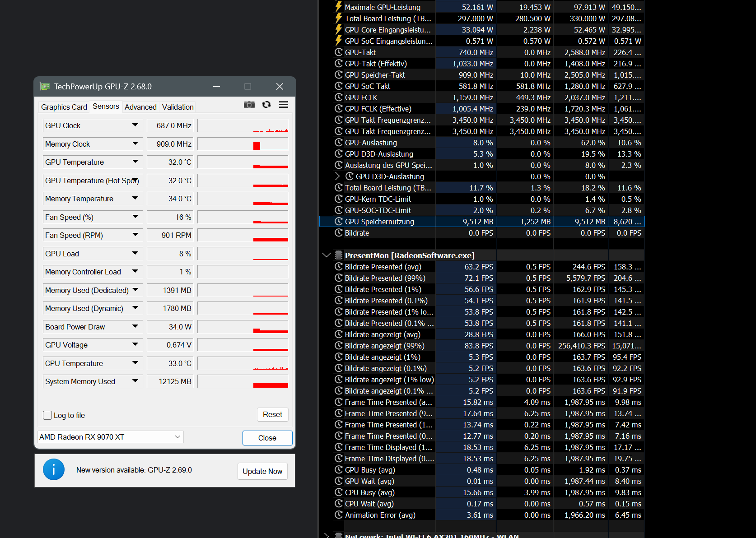
Task: Click clock icon beside GPU-Auslastung
Action: [x=339, y=142]
